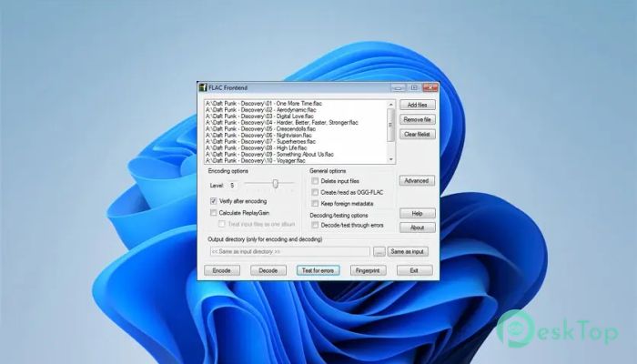Click the Same as input button
Screen dimensions: 637x364
coord(408,251)
